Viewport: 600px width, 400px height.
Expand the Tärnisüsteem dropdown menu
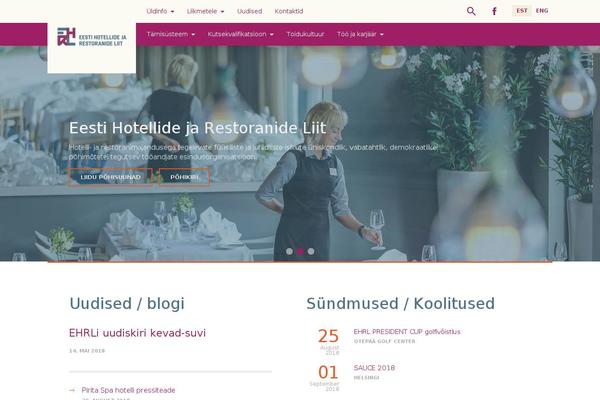pos(171,34)
